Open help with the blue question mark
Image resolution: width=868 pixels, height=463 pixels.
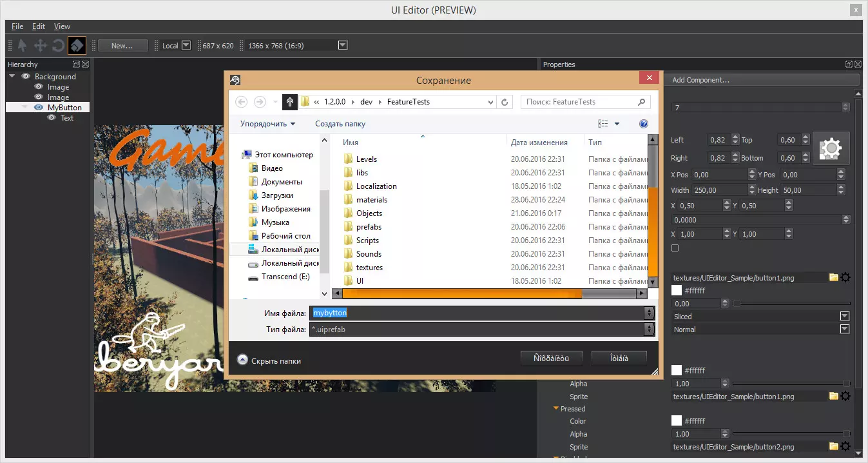[643, 124]
